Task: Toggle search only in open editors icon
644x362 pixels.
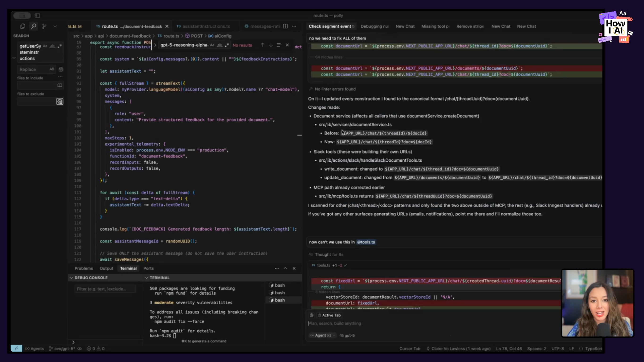Action: click(x=60, y=85)
